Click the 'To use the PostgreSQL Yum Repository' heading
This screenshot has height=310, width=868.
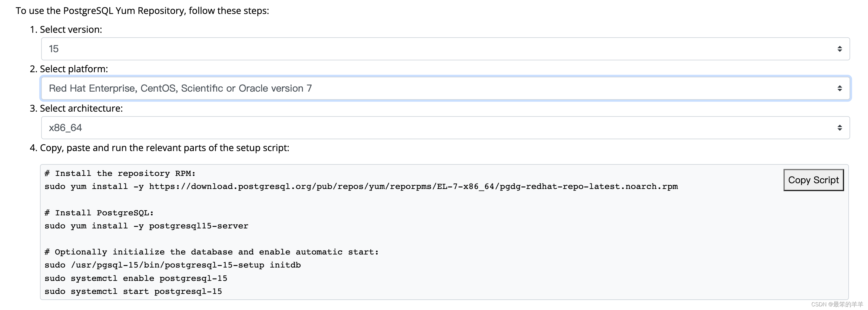[x=142, y=11]
